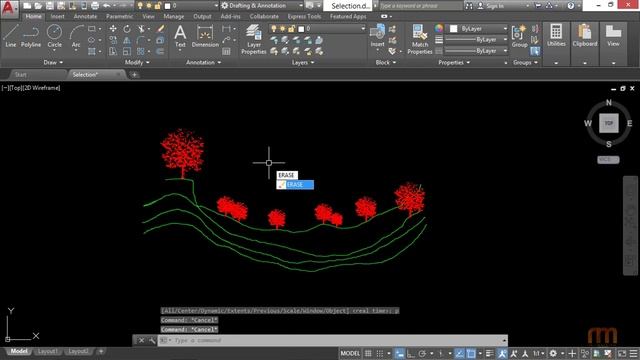Click the object color wheel icon
Screen dimensions: 640x360
[439, 28]
